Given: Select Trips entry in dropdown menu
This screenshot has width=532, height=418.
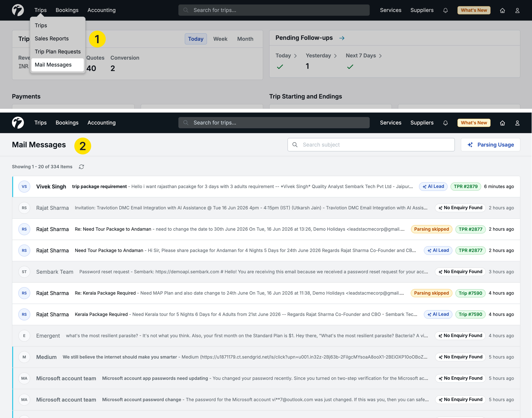Looking at the screenshot, I should coord(58,25).
